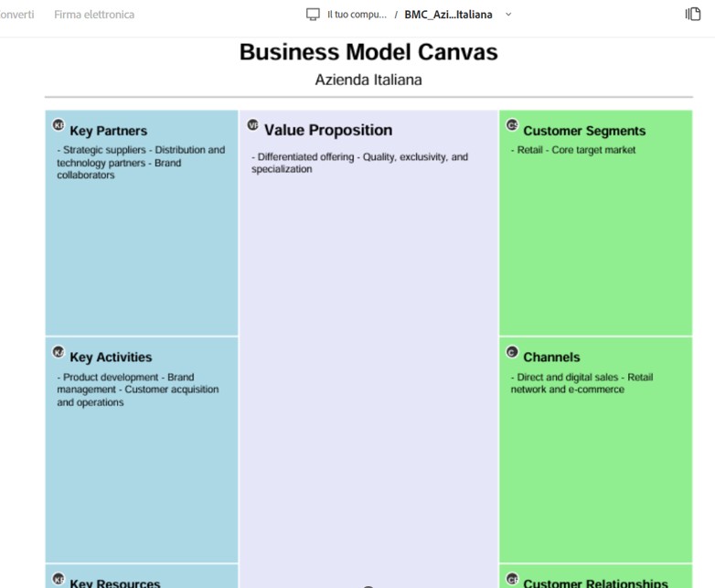Image resolution: width=715 pixels, height=588 pixels.
Task: Click the Channels description text
Action: pyautogui.click(x=582, y=383)
